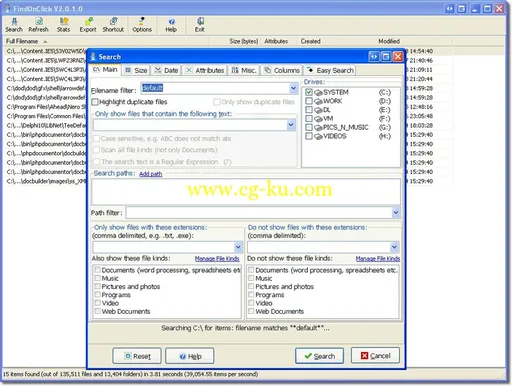
Task: Select the C:\Program Files\Ahead\Nero result row
Action: coord(46,107)
